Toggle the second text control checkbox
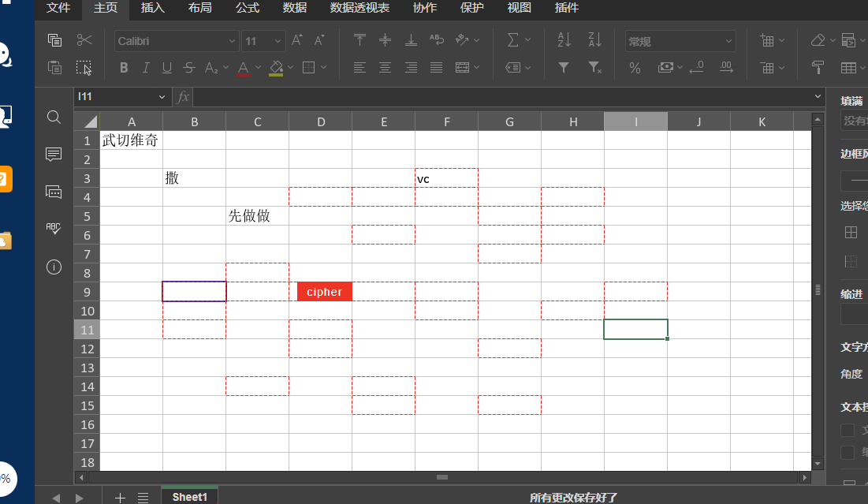The height and width of the screenshot is (504, 868). pyautogui.click(x=847, y=453)
